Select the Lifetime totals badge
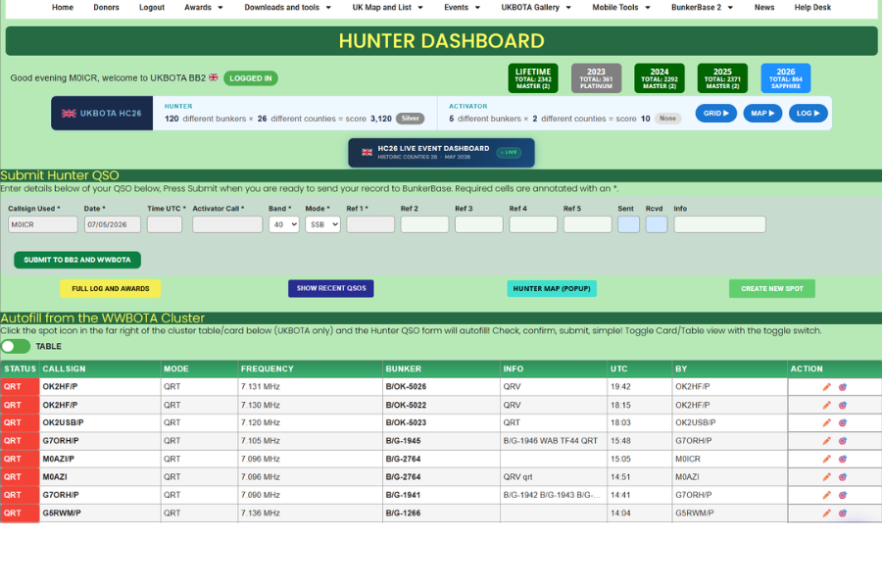 tap(533, 78)
